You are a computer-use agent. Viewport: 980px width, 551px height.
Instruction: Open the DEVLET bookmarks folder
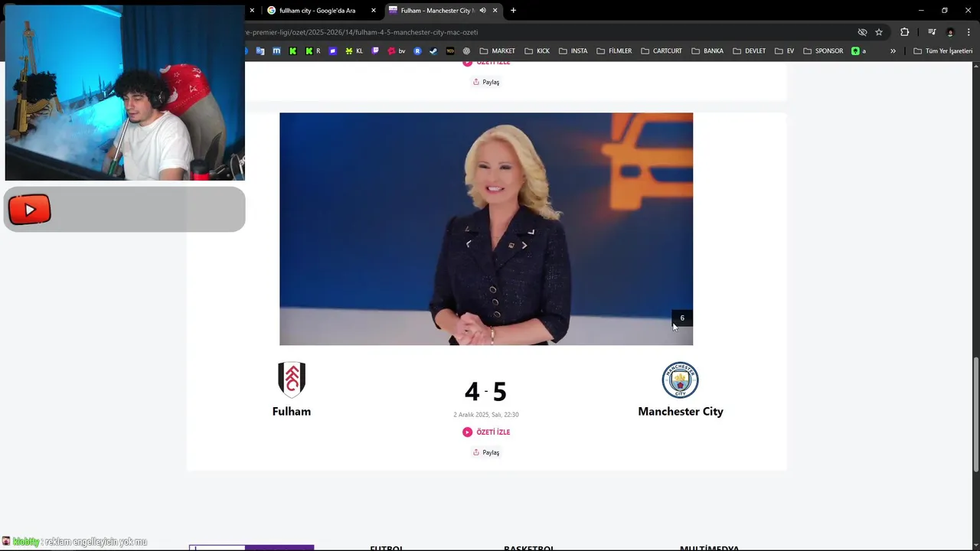pos(750,51)
